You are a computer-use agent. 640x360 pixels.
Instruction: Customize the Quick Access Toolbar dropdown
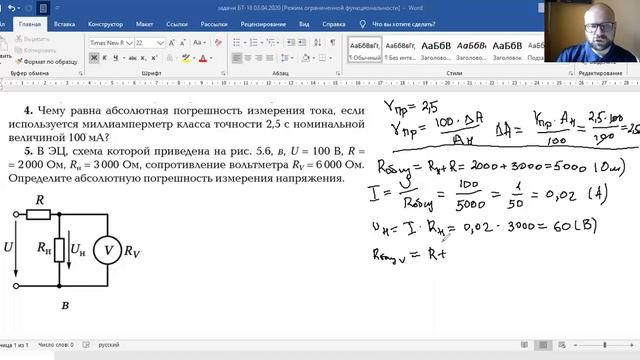point(58,8)
